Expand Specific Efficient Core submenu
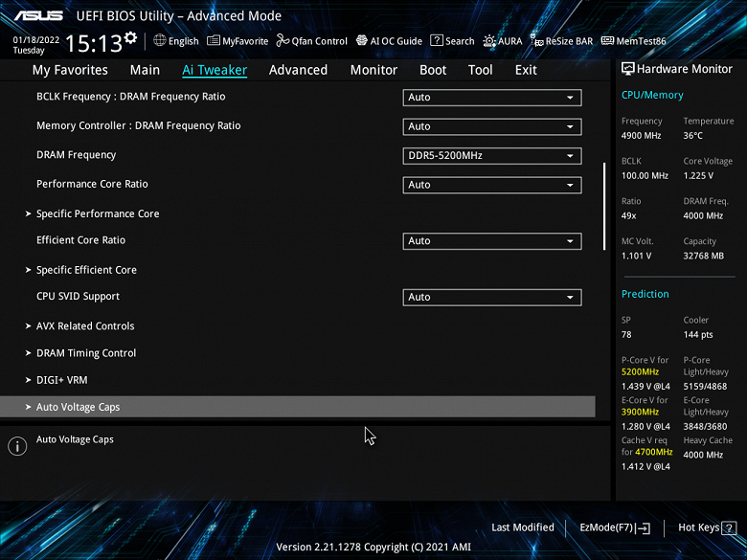 [x=86, y=270]
